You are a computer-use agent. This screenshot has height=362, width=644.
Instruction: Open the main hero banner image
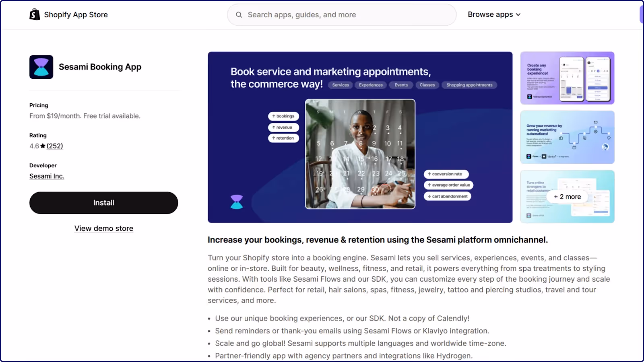[x=360, y=137]
